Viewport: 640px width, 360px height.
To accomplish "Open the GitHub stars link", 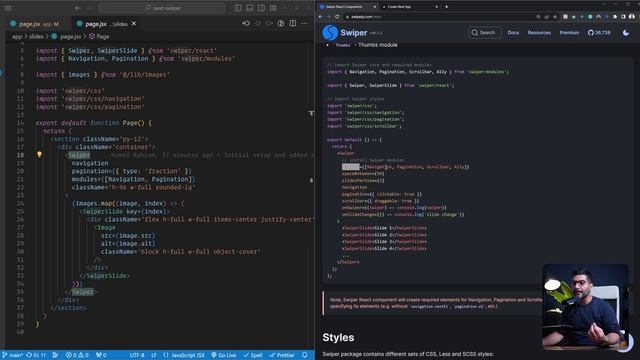I will click(x=599, y=33).
